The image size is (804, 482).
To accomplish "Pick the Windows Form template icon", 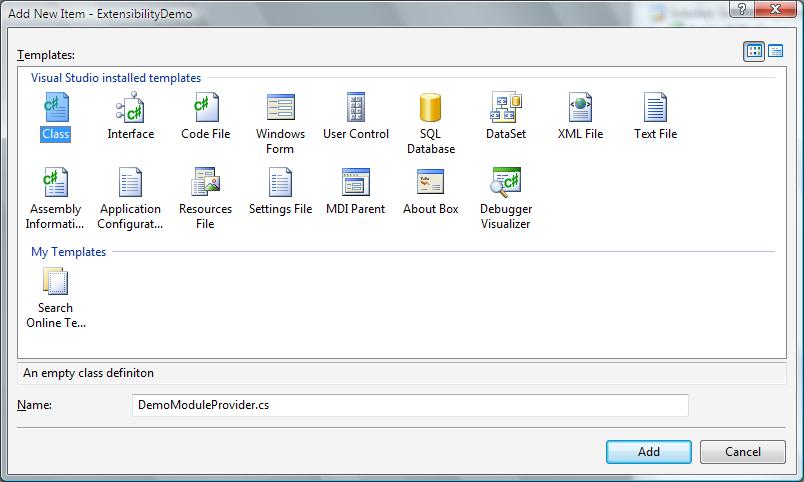I will (280, 107).
